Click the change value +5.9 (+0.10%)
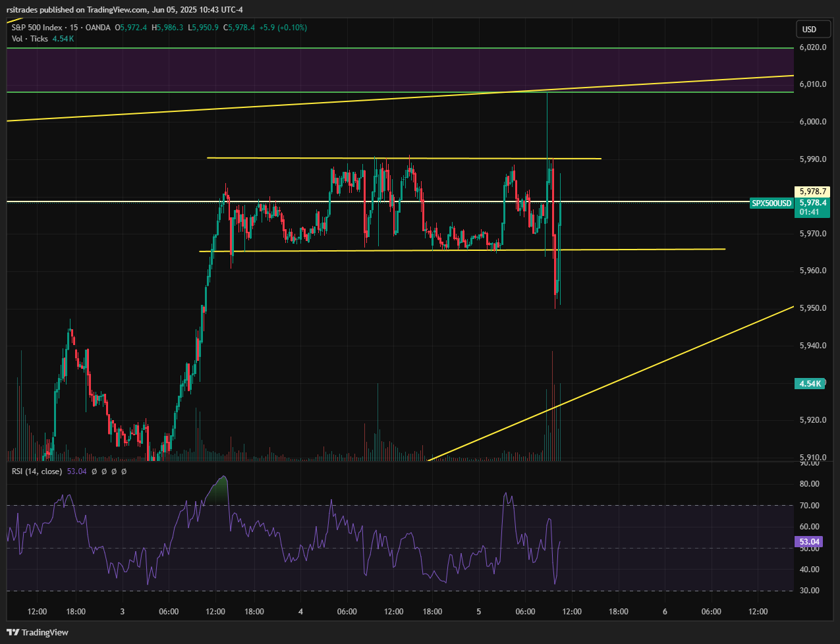This screenshot has height=644, width=840. 283,28
